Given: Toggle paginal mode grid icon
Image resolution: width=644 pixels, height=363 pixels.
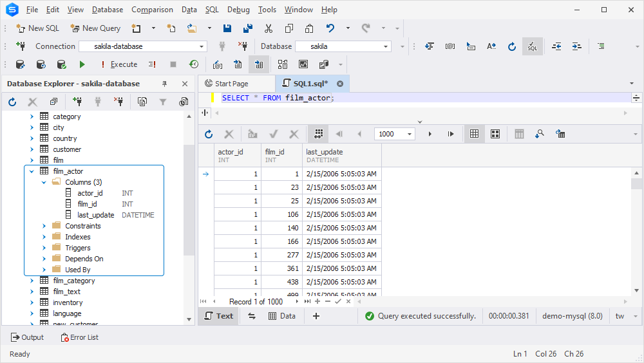Looking at the screenshot, I should pyautogui.click(x=318, y=134).
